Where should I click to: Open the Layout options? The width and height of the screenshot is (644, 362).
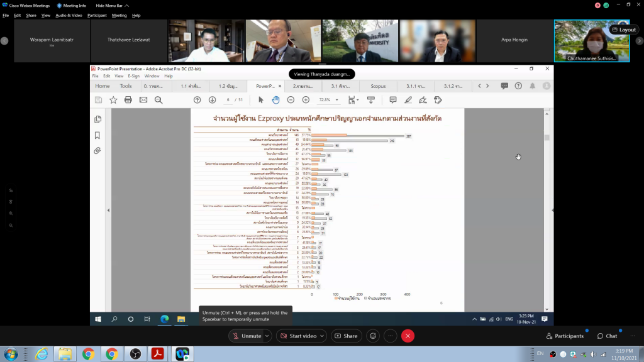(x=623, y=30)
